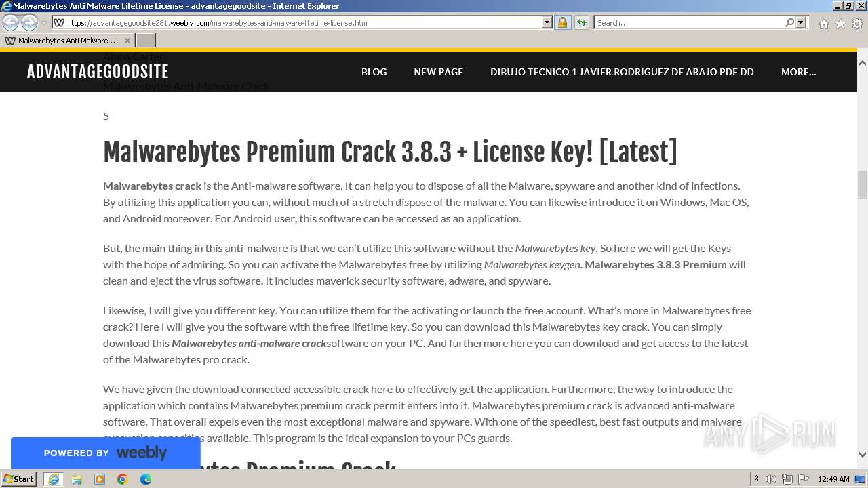
Task: Expand the MORE... navigation menu
Action: pos(798,72)
